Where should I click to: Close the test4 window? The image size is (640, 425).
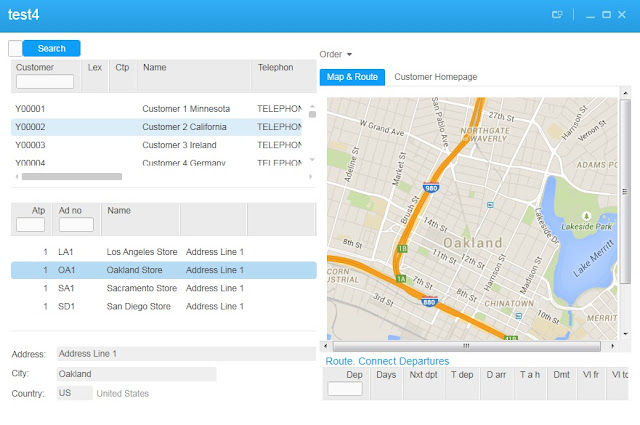(622, 15)
